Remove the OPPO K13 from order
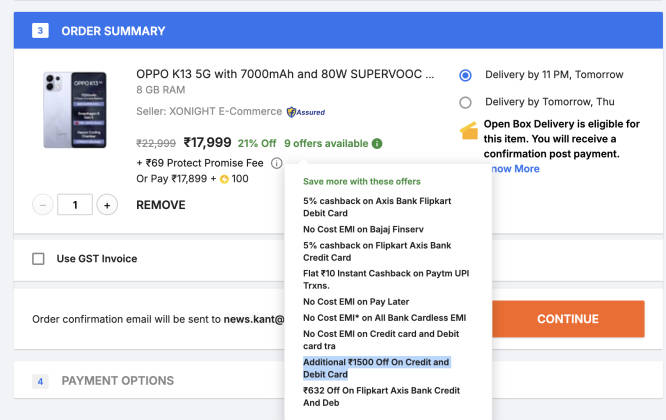 pyautogui.click(x=161, y=205)
